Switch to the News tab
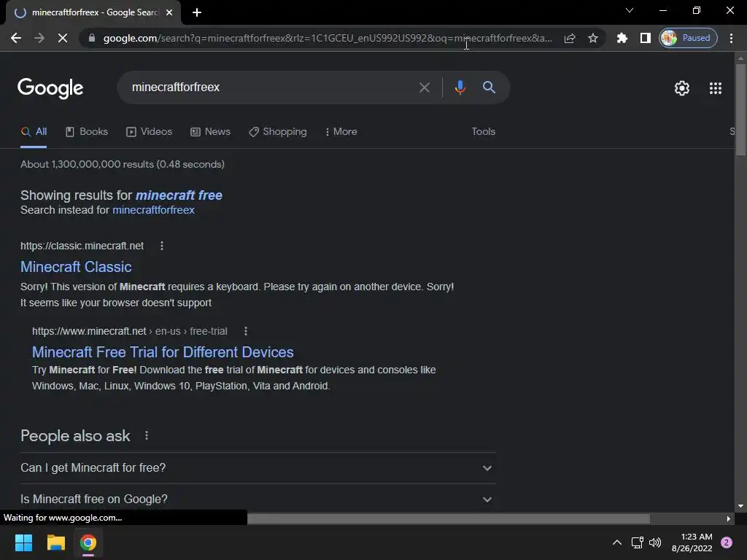Screen dimensions: 747x560 211,132
